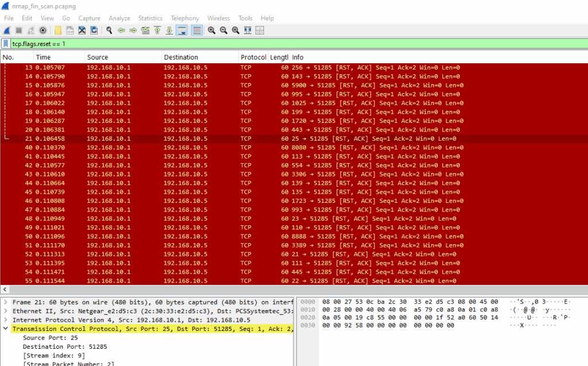Image resolution: width=588 pixels, height=366 pixels.
Task: Open the Statistics menu
Action: [150, 18]
